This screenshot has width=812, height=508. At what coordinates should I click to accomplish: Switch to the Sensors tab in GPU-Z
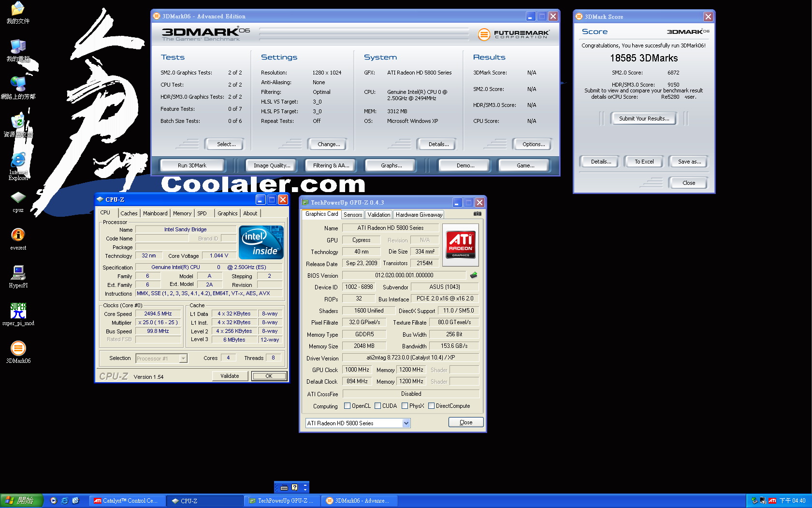[353, 215]
